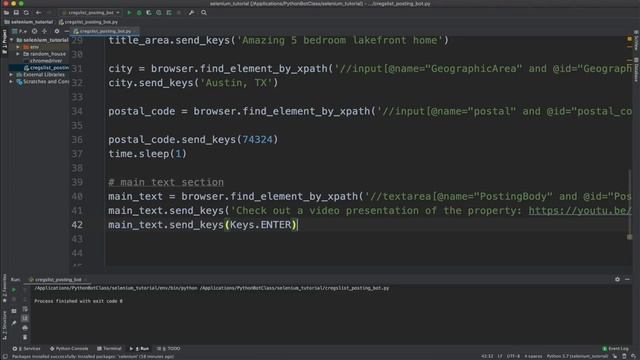Change the Python 3.7 interpreter in status bar
The height and width of the screenshot is (360, 640).
tap(577, 356)
